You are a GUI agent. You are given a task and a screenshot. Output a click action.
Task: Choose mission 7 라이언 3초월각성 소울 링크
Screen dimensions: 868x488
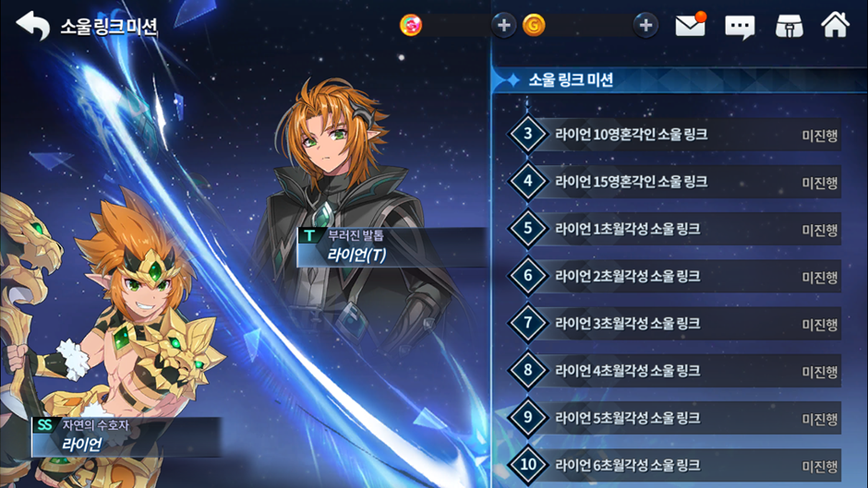(x=675, y=323)
